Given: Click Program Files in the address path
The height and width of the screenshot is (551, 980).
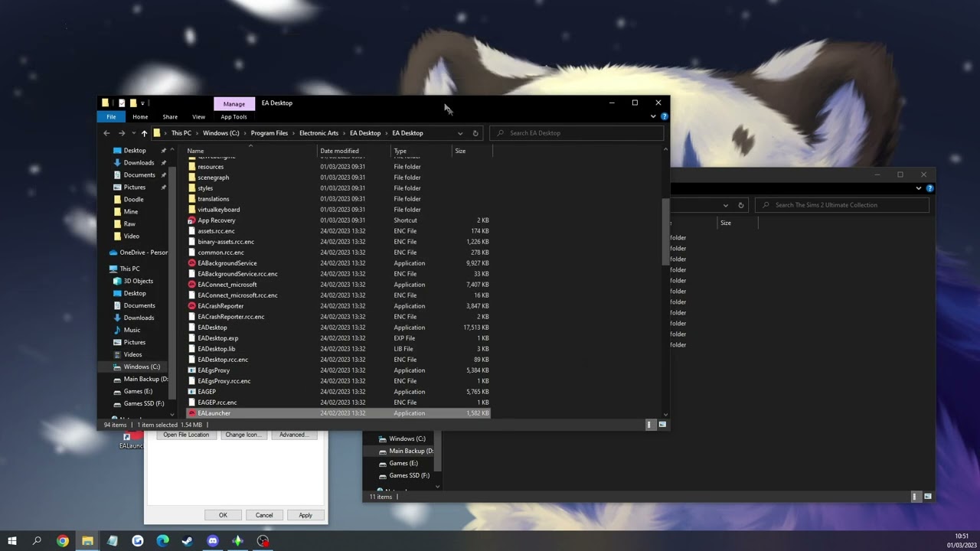Looking at the screenshot, I should tap(269, 133).
